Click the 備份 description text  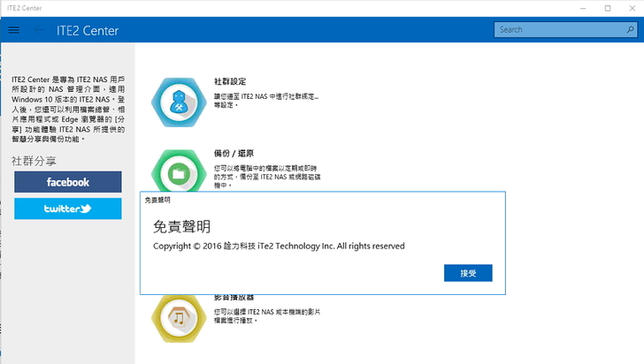267,177
